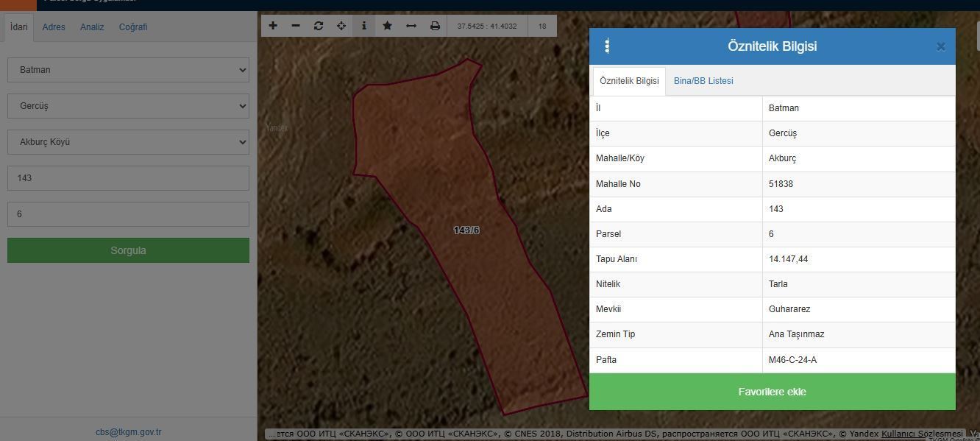Open the Bina/BB Listesi tab

tap(703, 81)
